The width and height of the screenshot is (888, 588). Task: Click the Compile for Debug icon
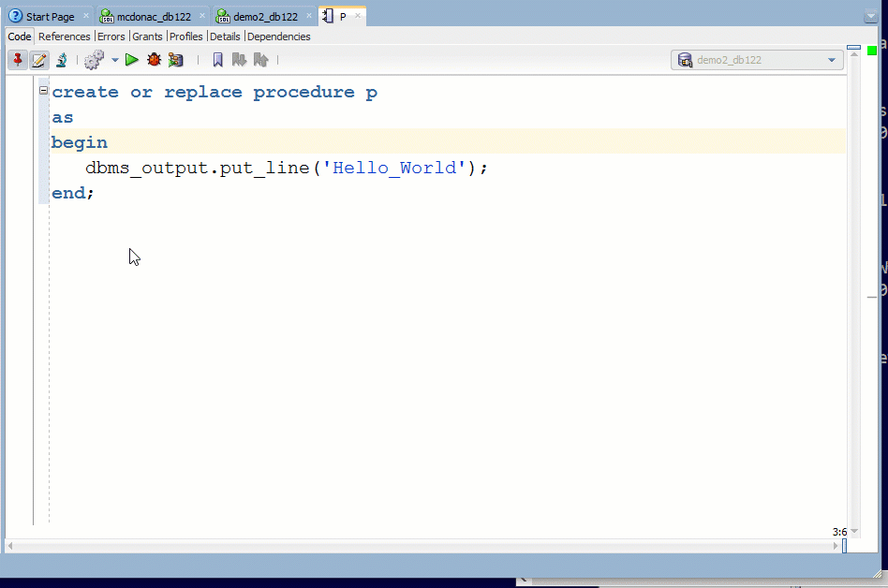(176, 60)
